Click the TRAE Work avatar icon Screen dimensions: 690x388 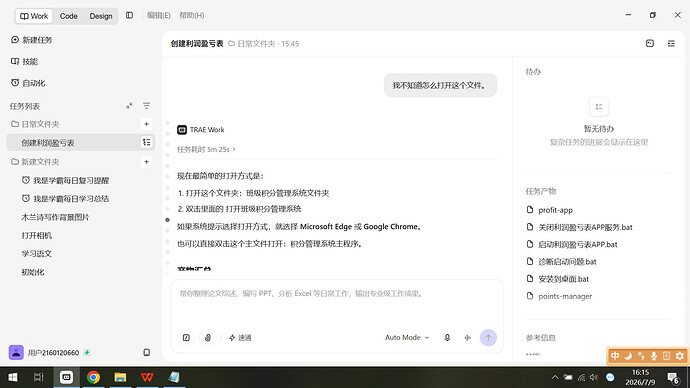click(182, 130)
